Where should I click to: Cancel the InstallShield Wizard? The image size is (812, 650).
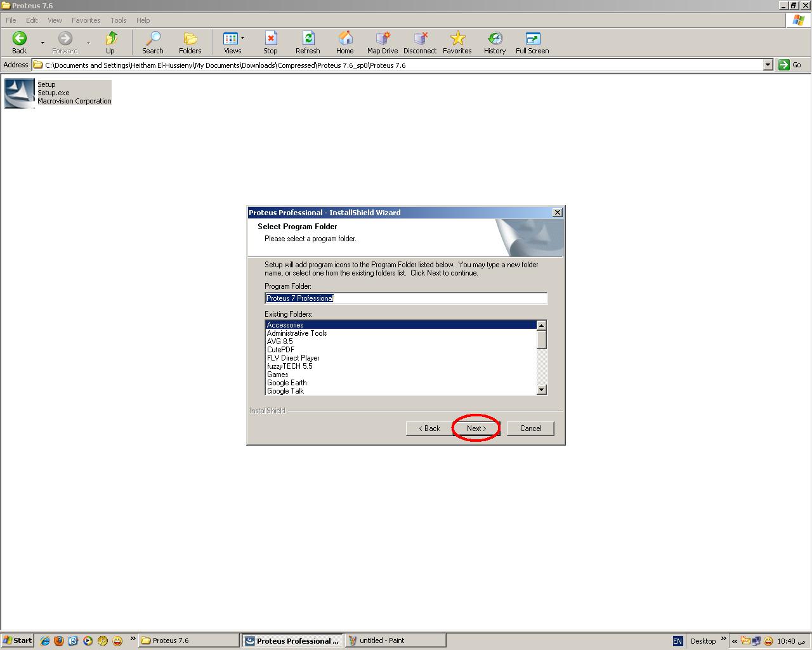click(530, 428)
